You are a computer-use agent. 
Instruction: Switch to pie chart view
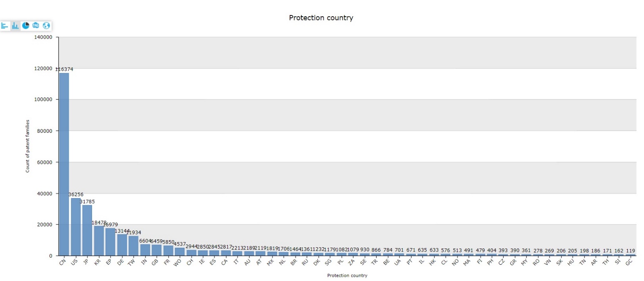26,26
